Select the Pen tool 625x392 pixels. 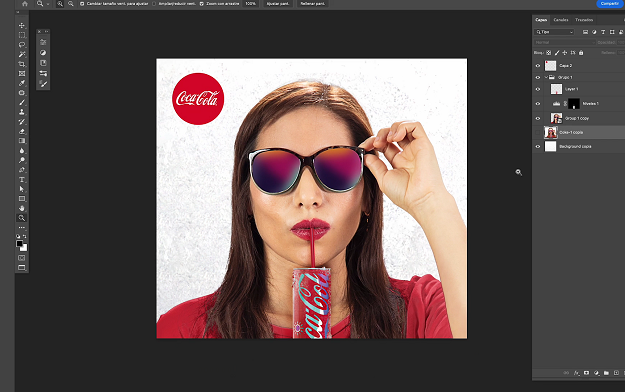pos(22,170)
